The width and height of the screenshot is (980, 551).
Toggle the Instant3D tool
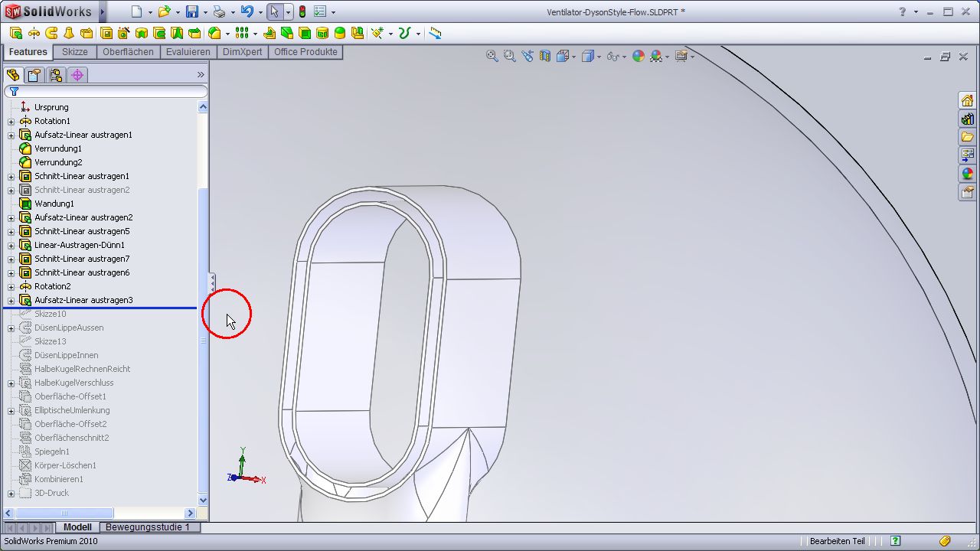click(435, 33)
